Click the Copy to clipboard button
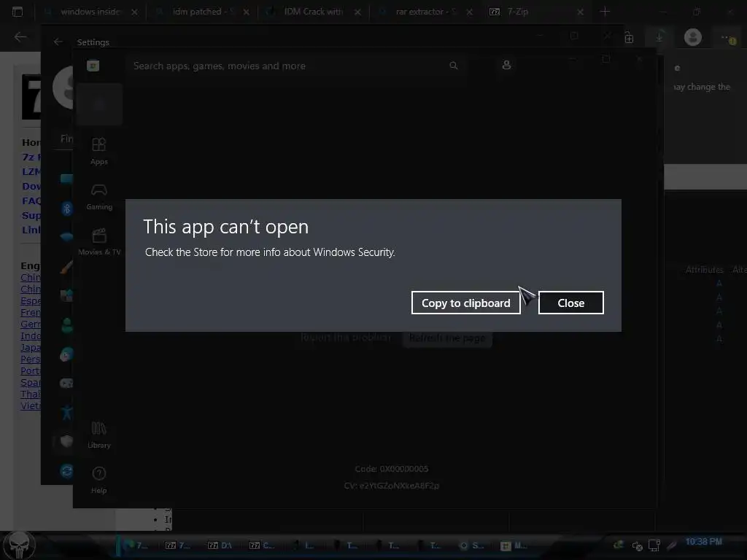The image size is (747, 560). [465, 303]
